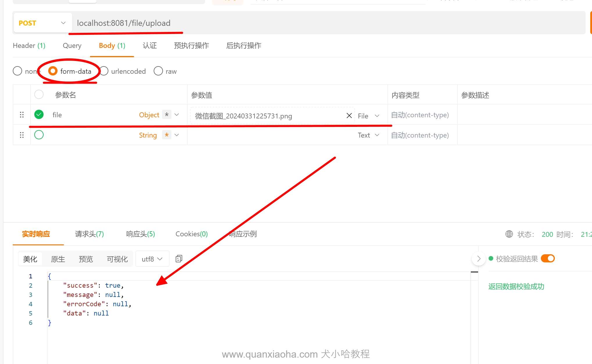Remove the selected png file with X icon
This screenshot has height=364, width=592.
[x=349, y=116]
